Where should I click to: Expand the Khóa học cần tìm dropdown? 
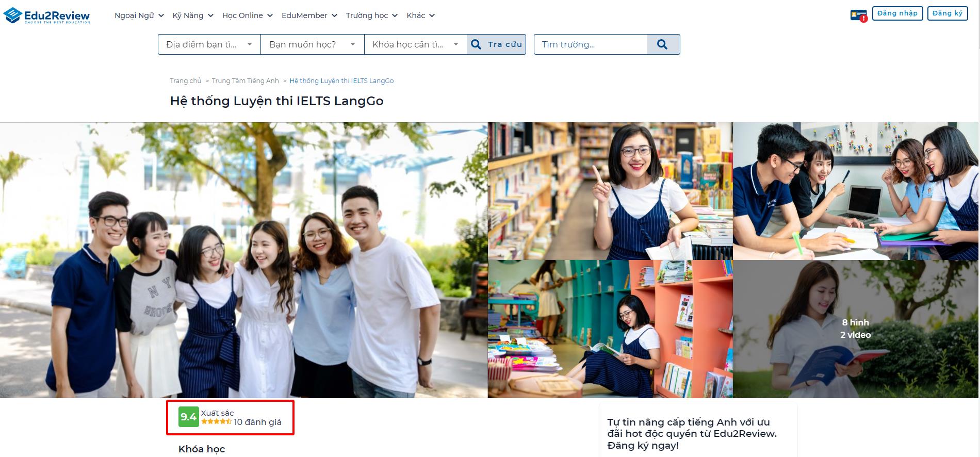point(416,44)
